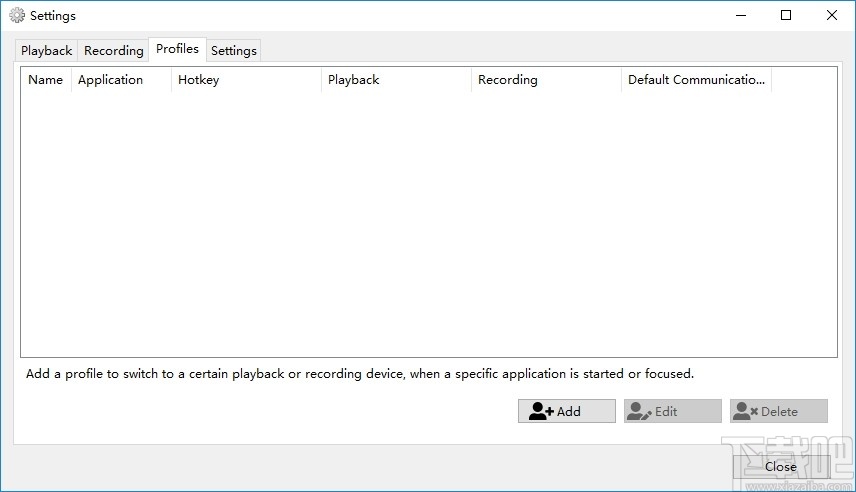This screenshot has width=856, height=492.
Task: Open the Recording tab
Action: (113, 51)
